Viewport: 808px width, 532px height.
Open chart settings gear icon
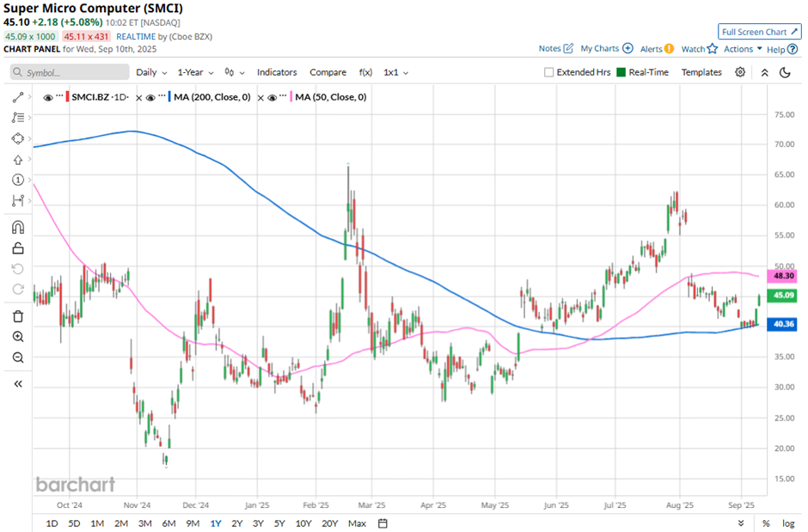pyautogui.click(x=740, y=72)
